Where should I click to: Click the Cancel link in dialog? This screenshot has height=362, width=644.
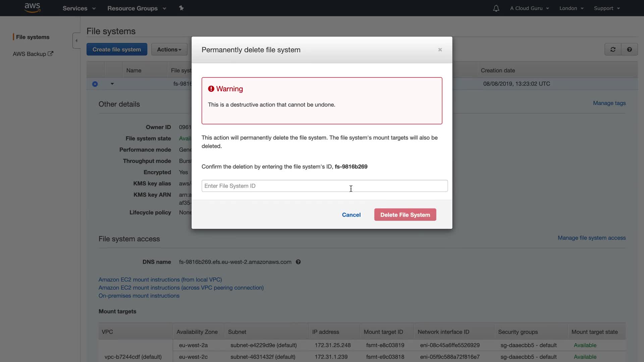[x=351, y=215]
